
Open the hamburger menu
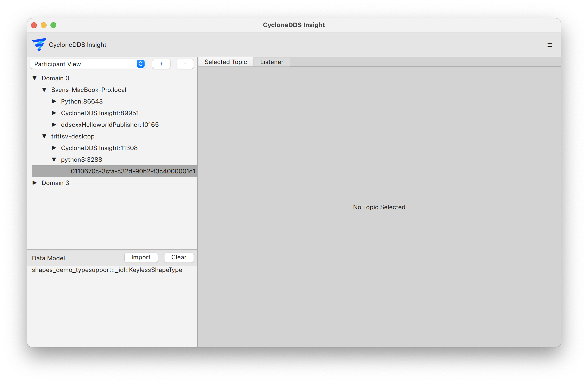pyautogui.click(x=549, y=45)
